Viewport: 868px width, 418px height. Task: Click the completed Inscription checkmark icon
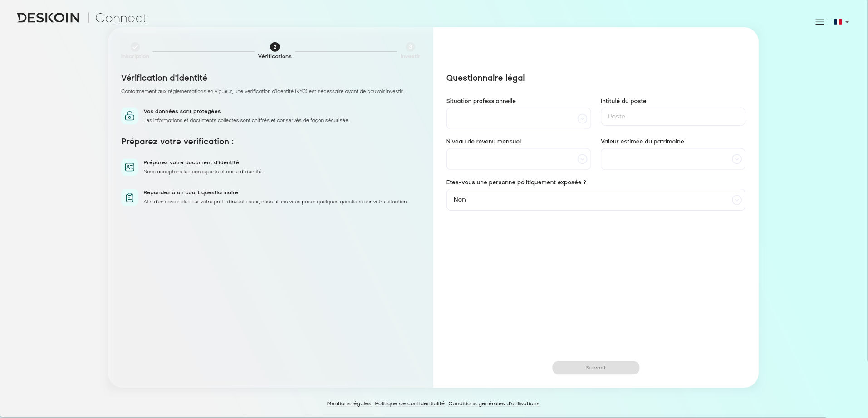(135, 47)
